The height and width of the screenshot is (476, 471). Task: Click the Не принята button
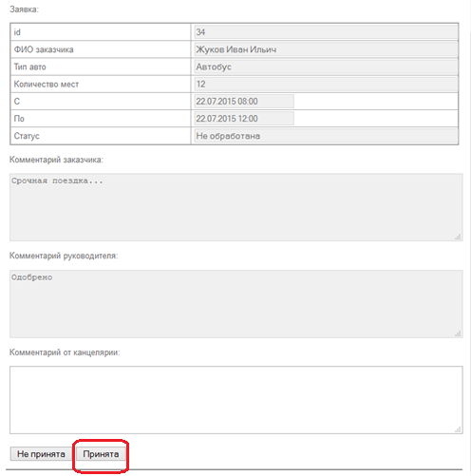41,454
